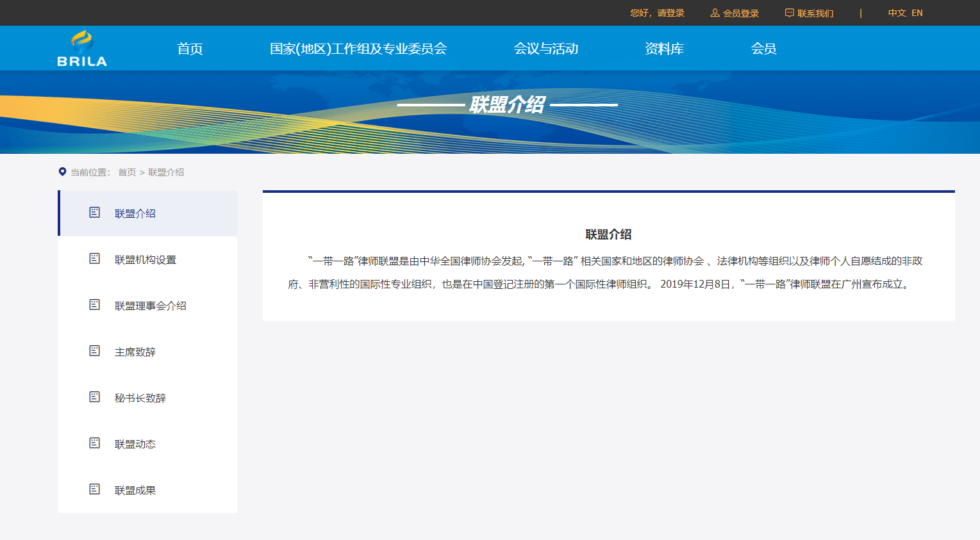Click the location pin icon in breadcrumb
980x540 pixels.
(x=62, y=172)
